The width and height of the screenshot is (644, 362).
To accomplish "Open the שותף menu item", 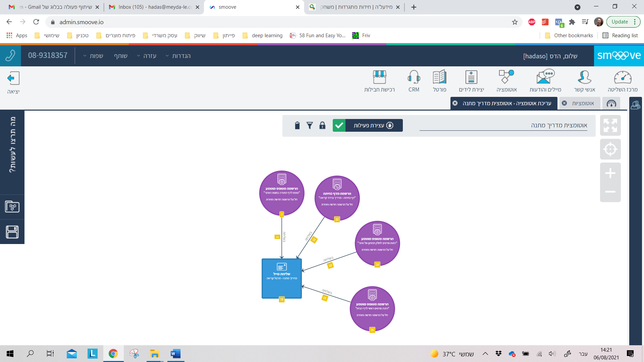I will click(121, 56).
